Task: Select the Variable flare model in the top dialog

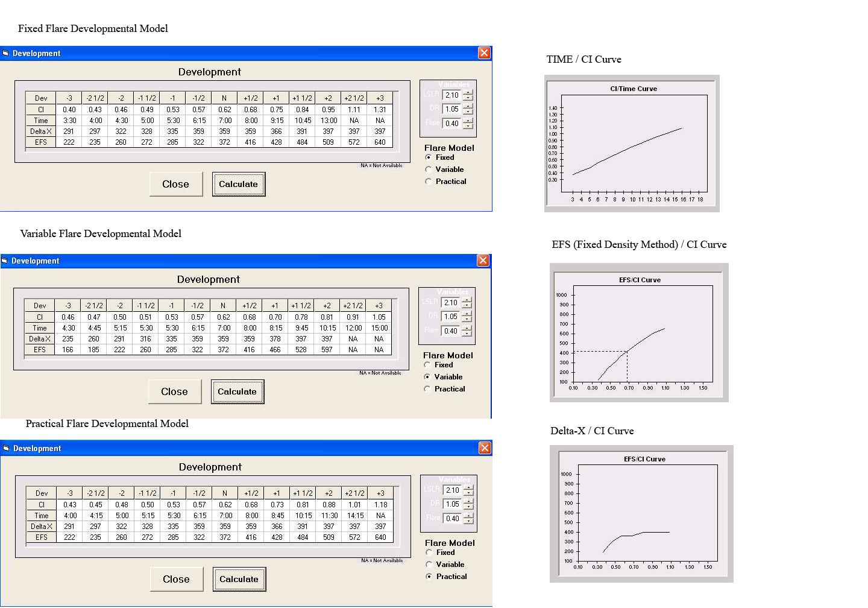Action: coord(429,169)
